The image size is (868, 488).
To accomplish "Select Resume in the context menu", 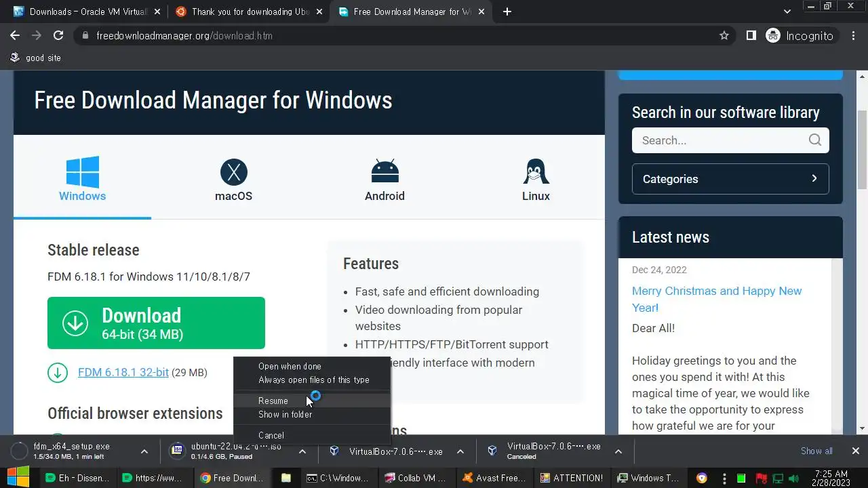I will (312, 401).
